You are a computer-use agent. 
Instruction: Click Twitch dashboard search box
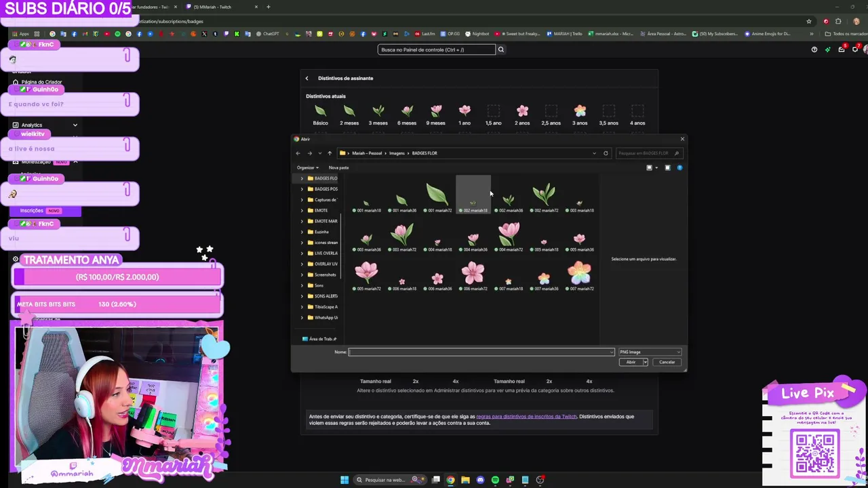pyautogui.click(x=437, y=49)
